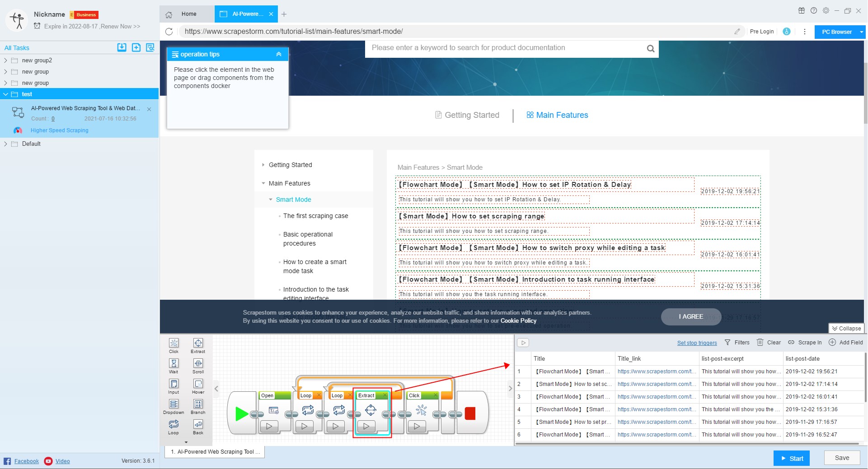Click the I AGREE cookie button
Image resolution: width=868 pixels, height=469 pixels.
(690, 317)
